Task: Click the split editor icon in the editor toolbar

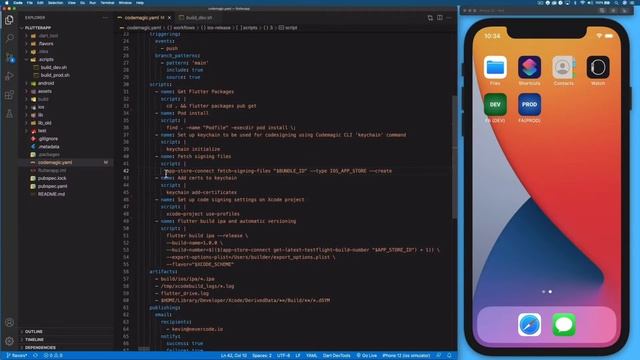Action: point(440,18)
